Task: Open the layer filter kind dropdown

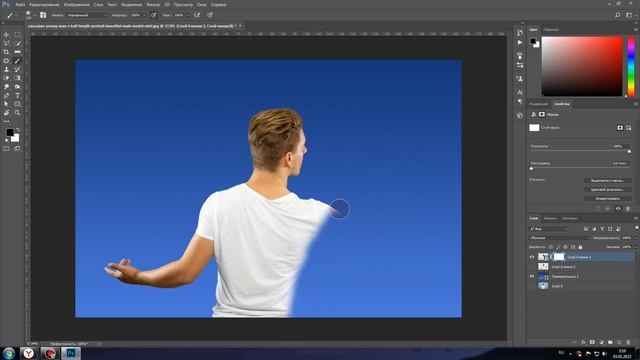Action: click(x=549, y=229)
